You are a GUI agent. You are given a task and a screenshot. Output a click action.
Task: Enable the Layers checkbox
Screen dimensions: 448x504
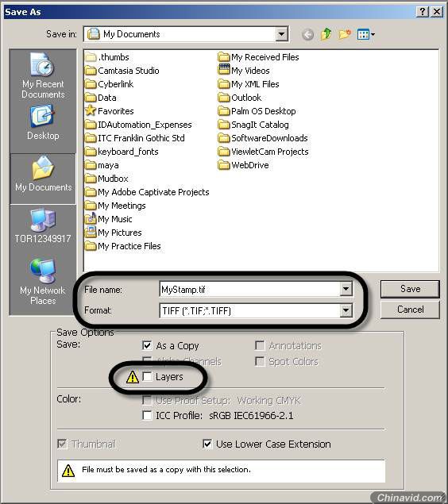(147, 376)
